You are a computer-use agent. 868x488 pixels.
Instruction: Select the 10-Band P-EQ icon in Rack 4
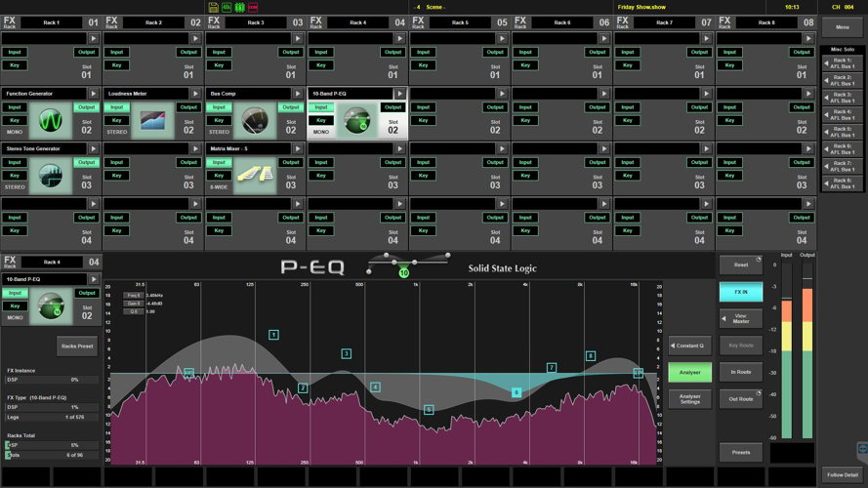357,120
